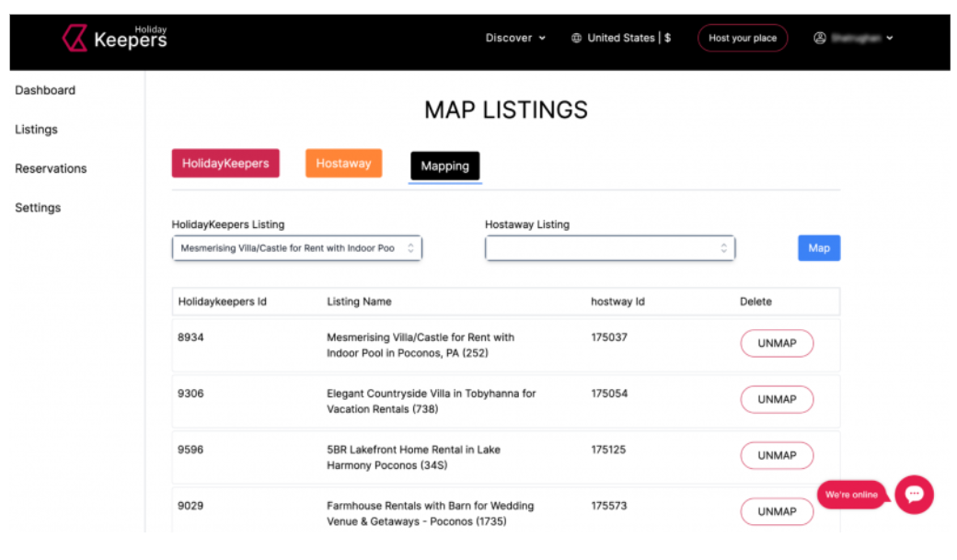Unmap listing 8934 Mesmerising Villa
The image size is (957, 560).
coord(777,343)
